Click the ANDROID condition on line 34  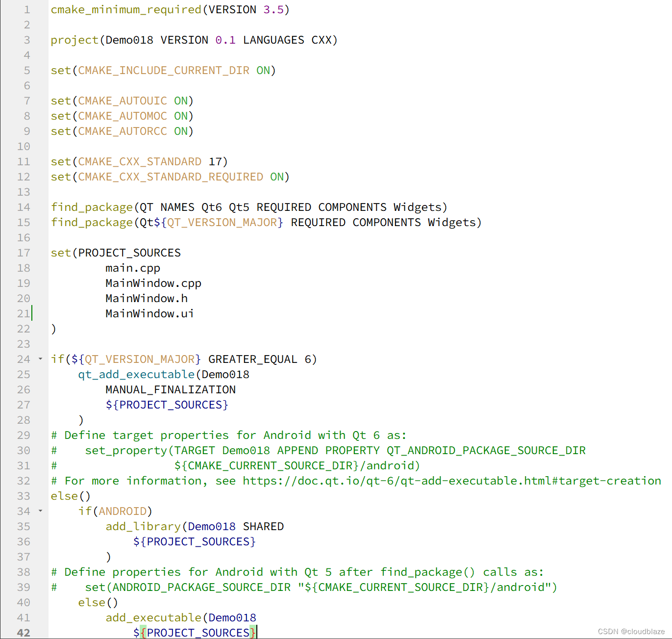123,511
